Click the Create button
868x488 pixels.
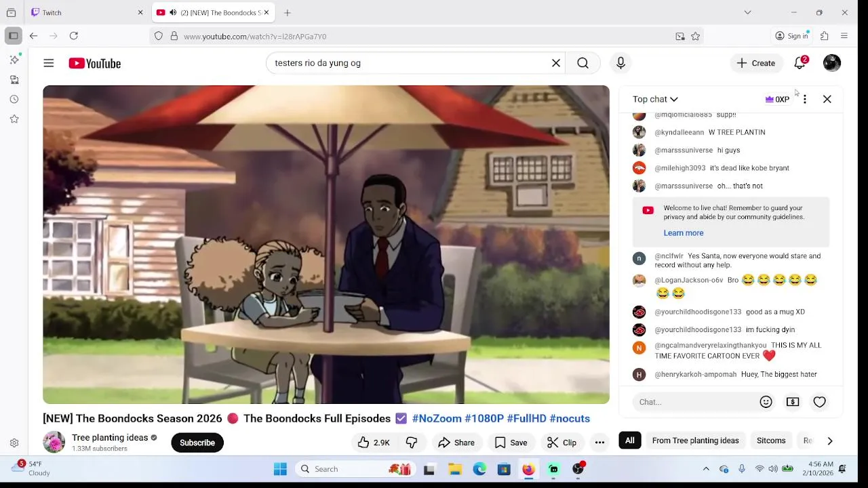point(756,63)
